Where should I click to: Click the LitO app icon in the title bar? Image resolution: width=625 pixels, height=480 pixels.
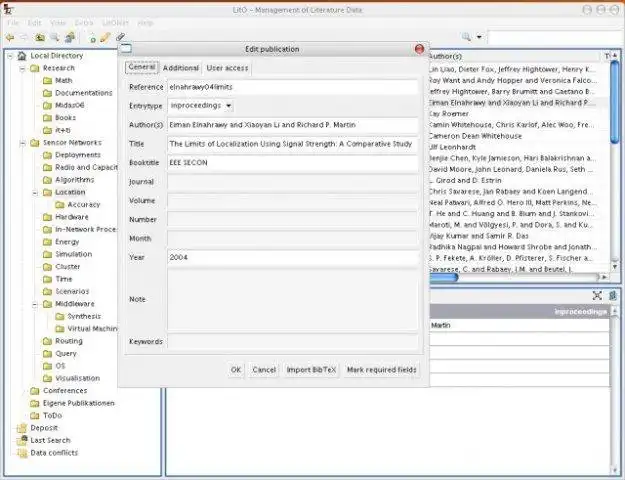click(7, 9)
